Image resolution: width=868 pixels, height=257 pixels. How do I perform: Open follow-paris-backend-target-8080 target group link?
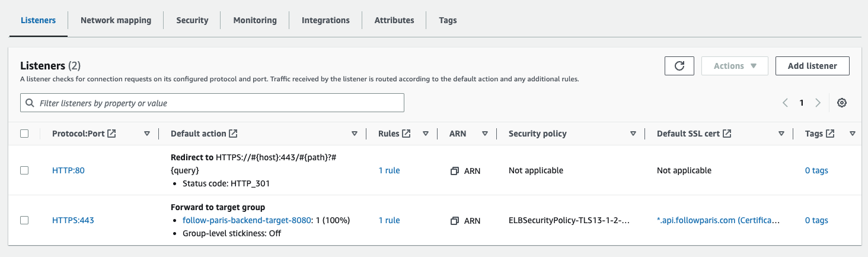[247, 220]
